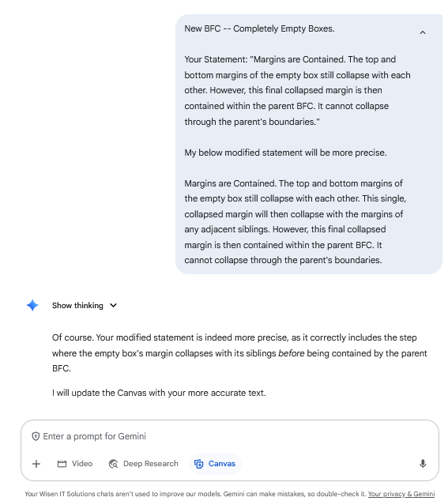Click the Gemini sparkle icon
Image resolution: width=448 pixels, height=501 pixels.
click(x=32, y=306)
